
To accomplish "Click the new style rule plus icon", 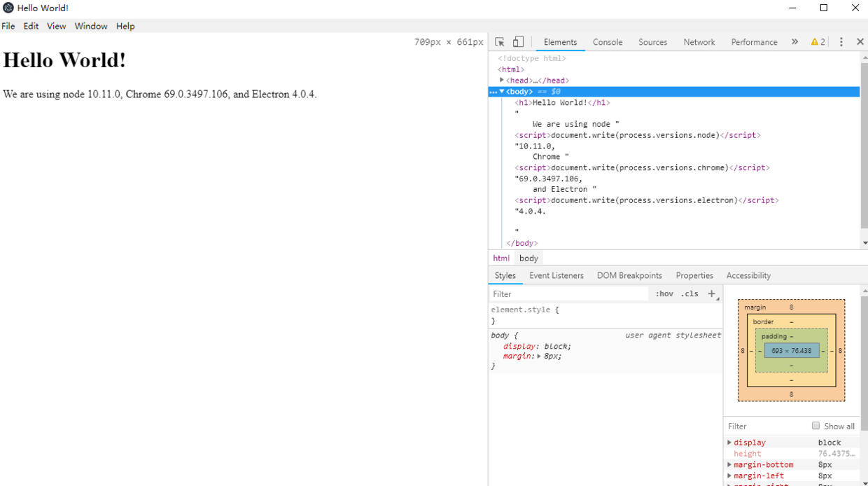I will (712, 294).
